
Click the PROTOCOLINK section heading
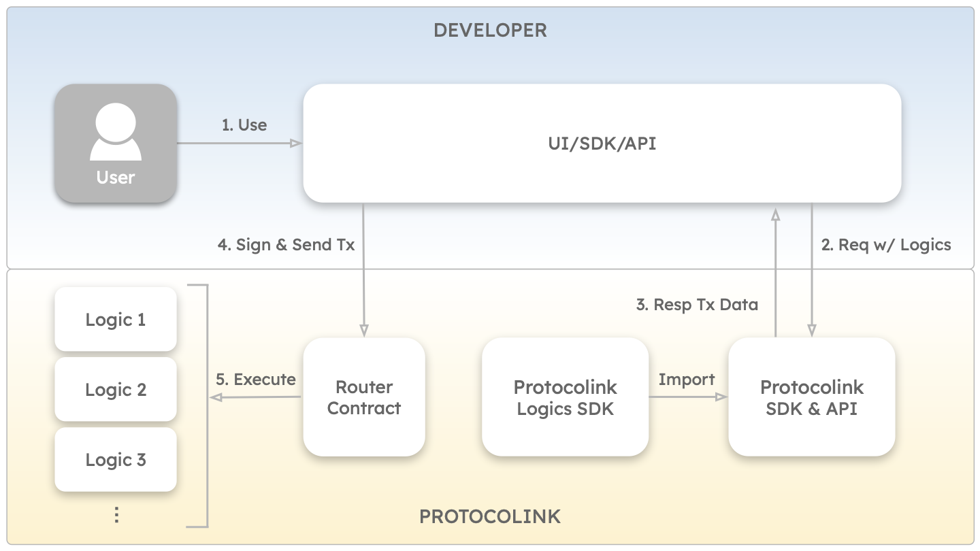pyautogui.click(x=490, y=516)
